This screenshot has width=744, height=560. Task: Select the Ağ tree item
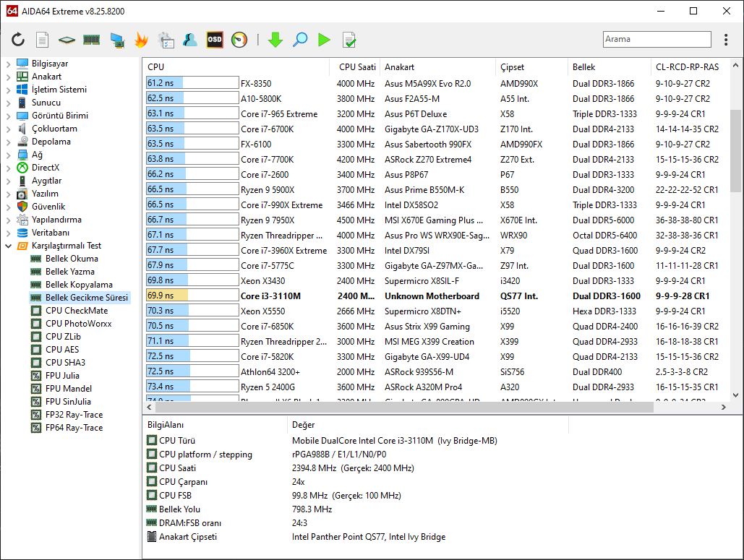37,155
